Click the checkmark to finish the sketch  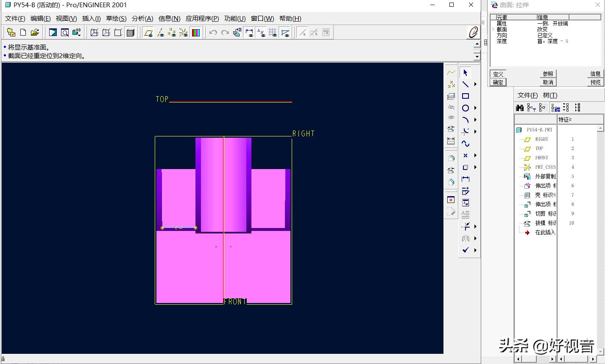466,250
